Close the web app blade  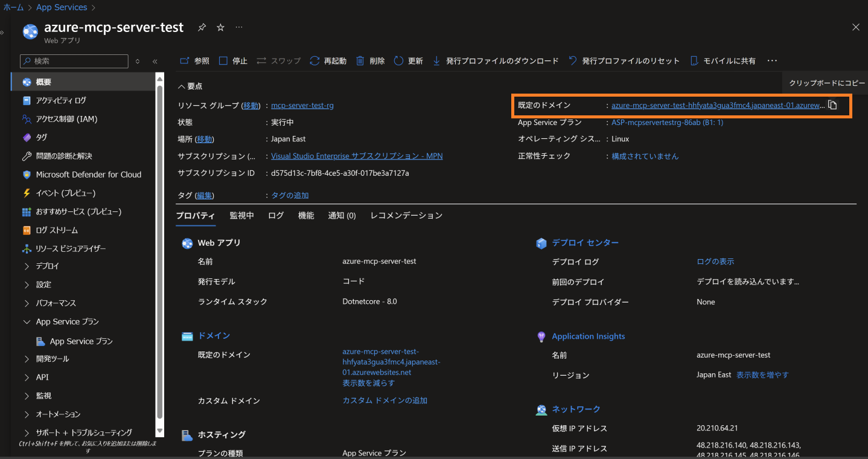(856, 27)
